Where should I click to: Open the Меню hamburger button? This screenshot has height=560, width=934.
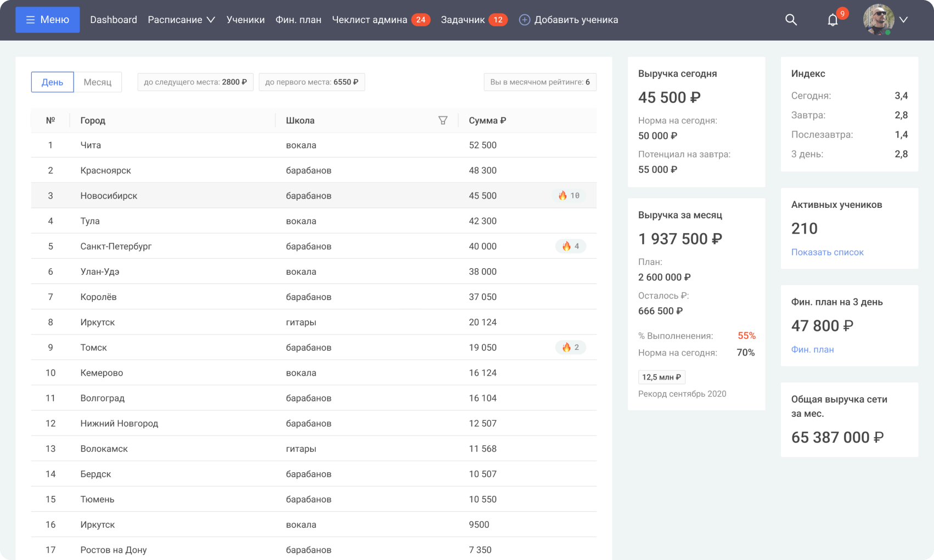pyautogui.click(x=48, y=20)
